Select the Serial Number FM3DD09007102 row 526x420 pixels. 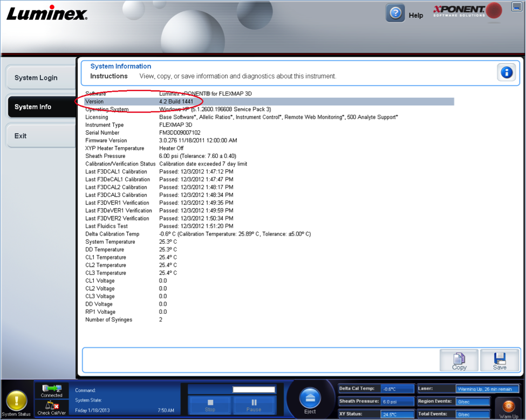tap(269, 133)
